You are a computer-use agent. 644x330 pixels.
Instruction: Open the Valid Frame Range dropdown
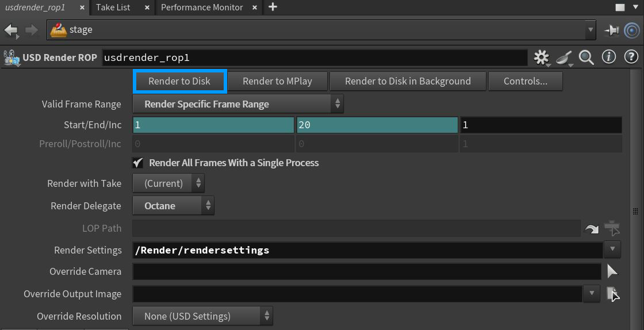tap(238, 104)
